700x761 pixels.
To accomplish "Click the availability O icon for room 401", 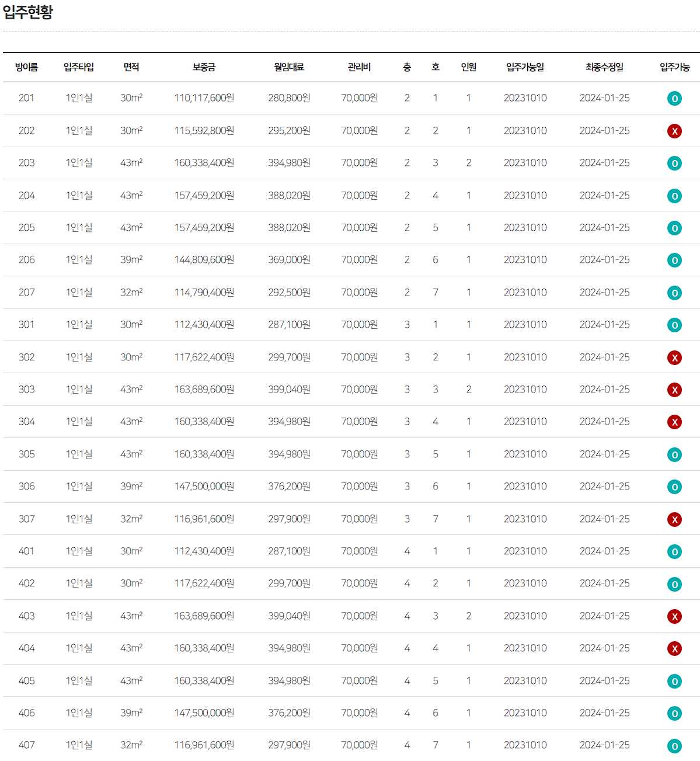I will 674,551.
